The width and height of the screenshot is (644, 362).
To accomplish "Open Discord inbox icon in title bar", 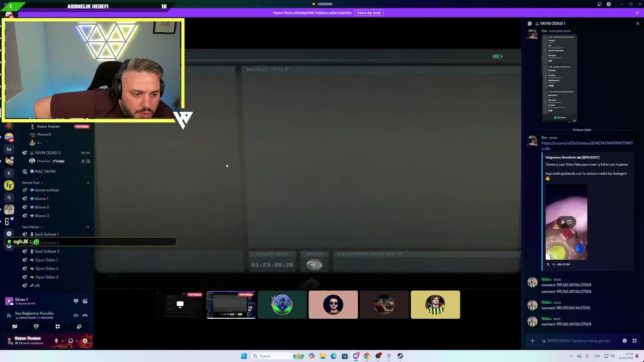I will pos(599,4).
